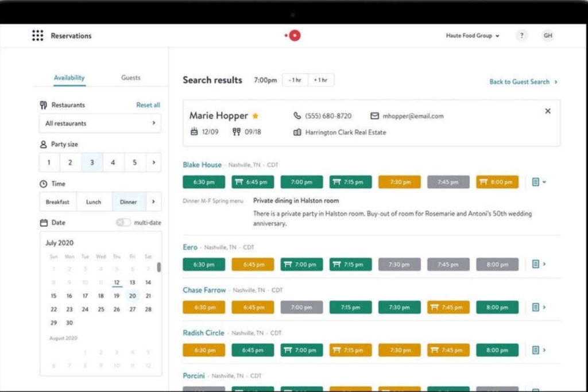The height and width of the screenshot is (392, 588).
Task: Click the Reservations header title
Action: (71, 36)
